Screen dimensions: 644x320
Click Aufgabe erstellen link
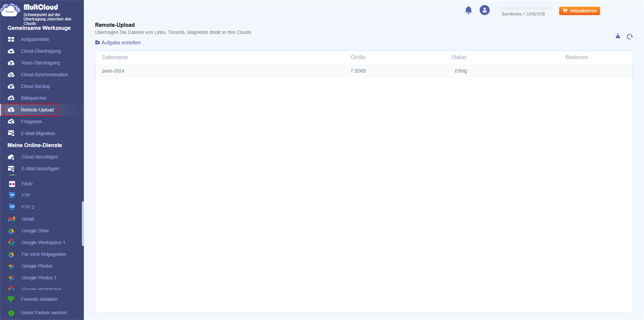click(x=121, y=42)
